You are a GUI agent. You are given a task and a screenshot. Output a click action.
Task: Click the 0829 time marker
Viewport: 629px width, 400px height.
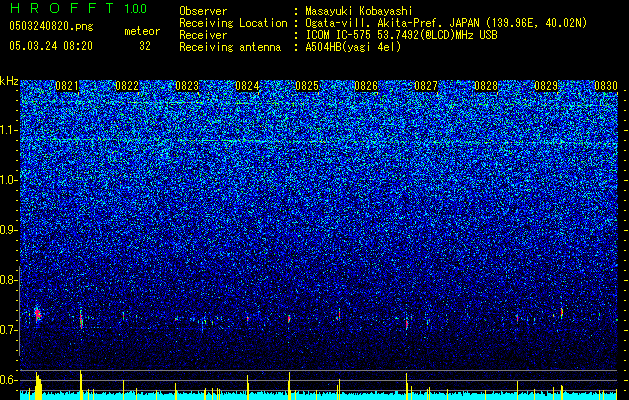(546, 86)
